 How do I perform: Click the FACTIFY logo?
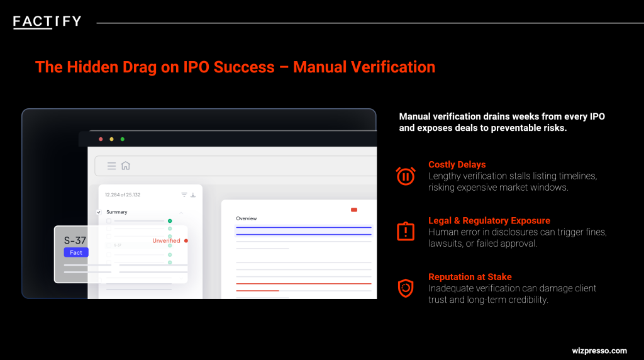coord(47,21)
